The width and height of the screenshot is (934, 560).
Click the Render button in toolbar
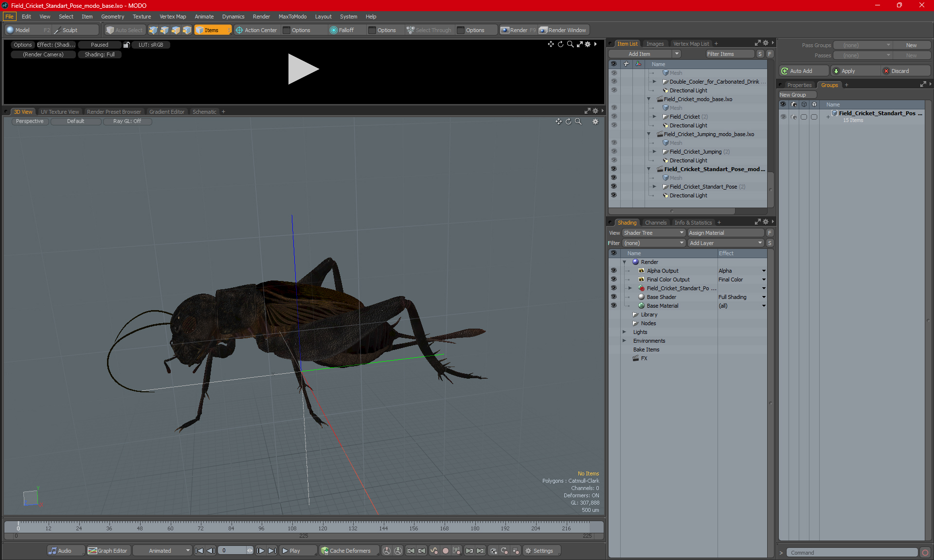pos(519,30)
